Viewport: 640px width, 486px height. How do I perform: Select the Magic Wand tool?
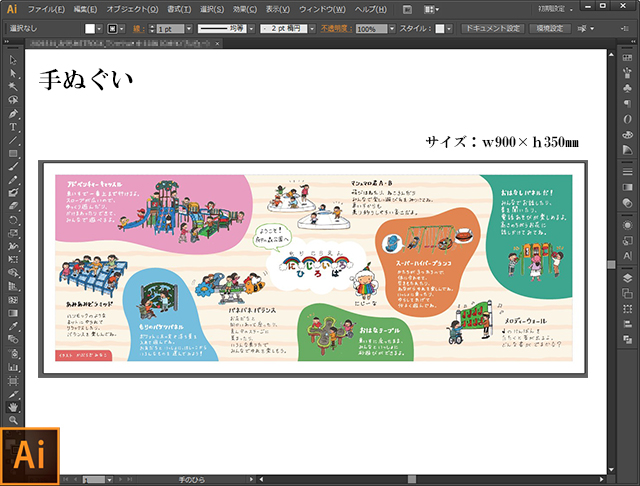13,87
